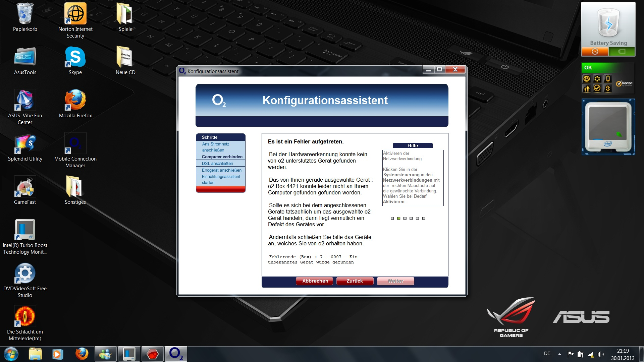644x362 pixels.
Task: Open the Hilfe header in help panel
Action: (413, 145)
